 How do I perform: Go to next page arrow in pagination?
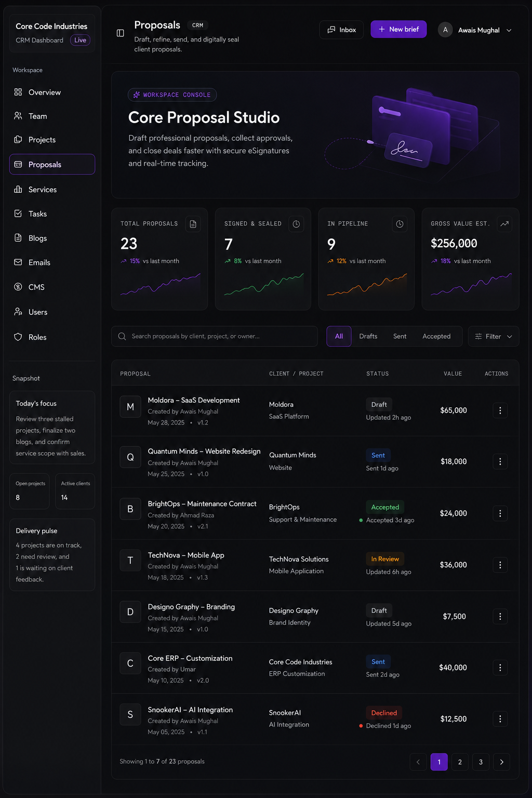click(x=501, y=762)
